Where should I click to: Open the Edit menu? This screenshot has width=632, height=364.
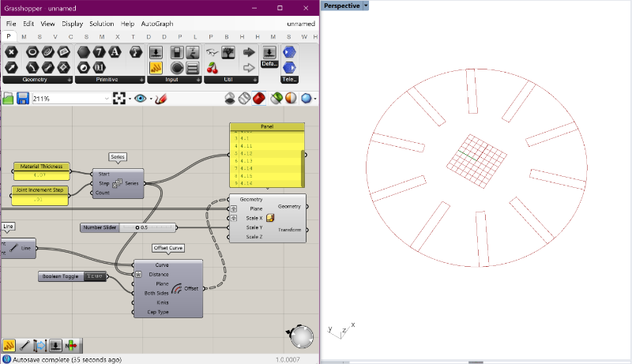coord(28,24)
